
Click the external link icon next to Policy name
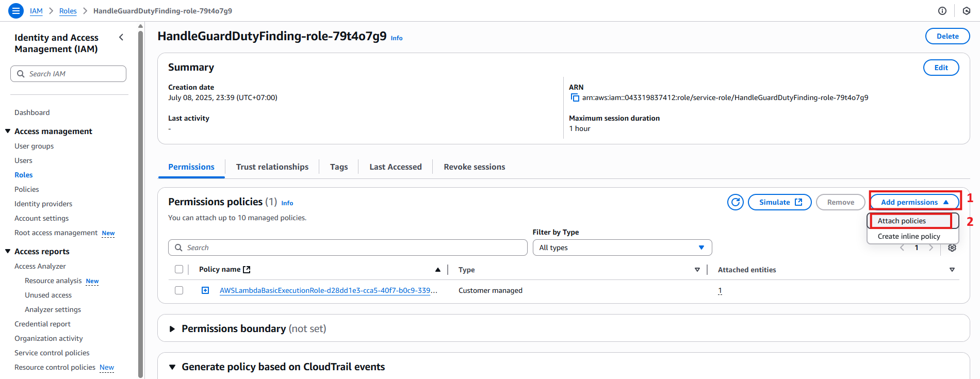click(247, 270)
